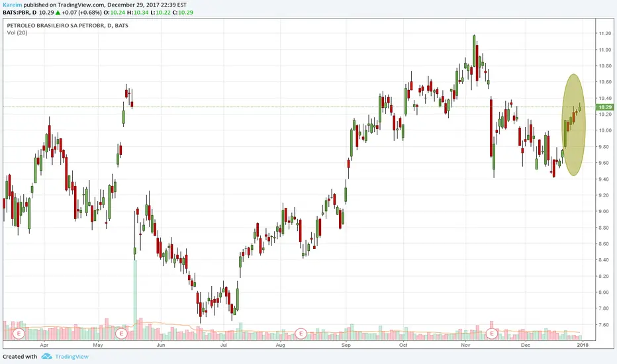Click the 'Apr' time axis label
The image size is (617, 364).
(x=44, y=345)
